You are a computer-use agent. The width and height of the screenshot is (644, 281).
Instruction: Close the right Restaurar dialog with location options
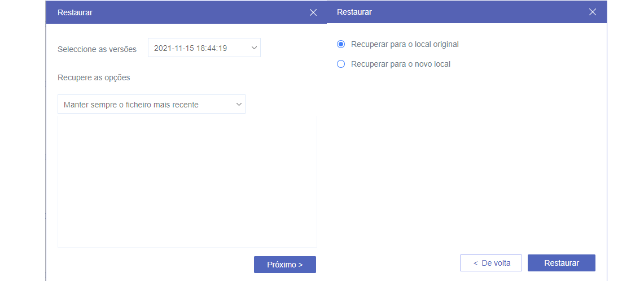[593, 12]
